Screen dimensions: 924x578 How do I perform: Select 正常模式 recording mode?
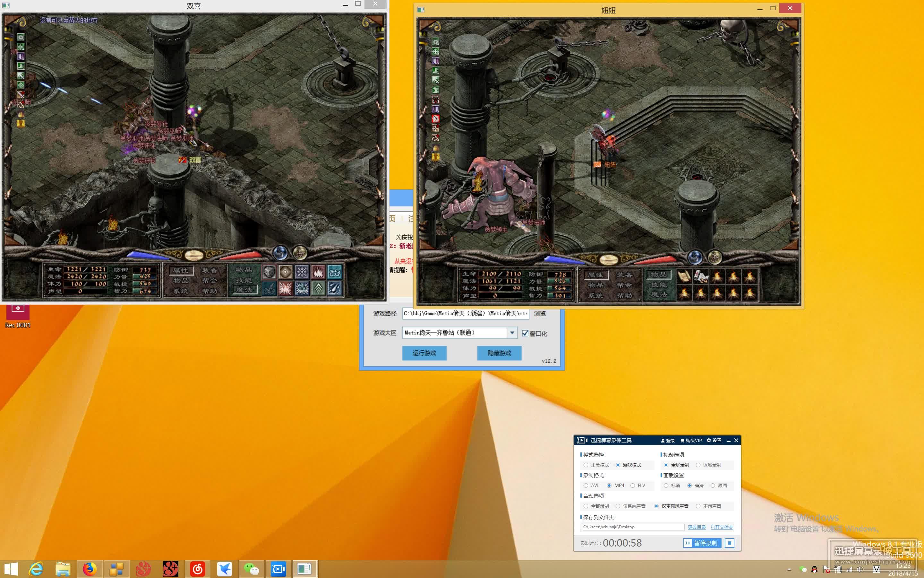coord(596,465)
